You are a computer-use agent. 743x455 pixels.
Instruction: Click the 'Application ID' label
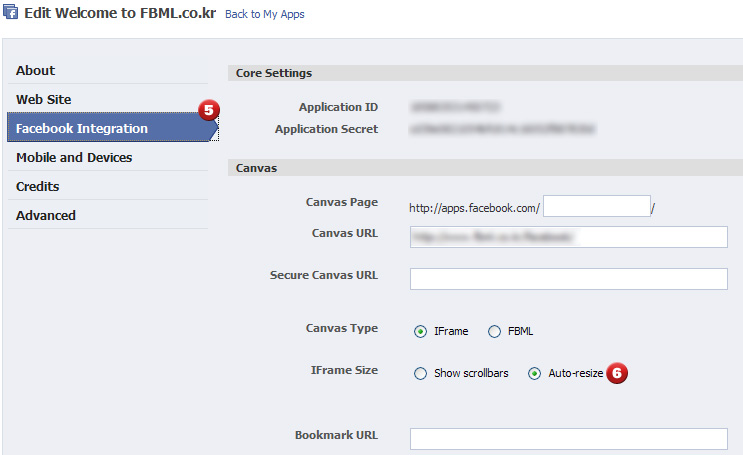(x=338, y=107)
